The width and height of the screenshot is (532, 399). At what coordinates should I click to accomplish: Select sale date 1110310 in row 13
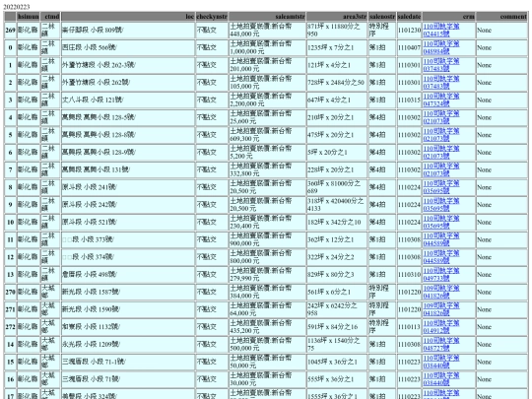point(409,275)
